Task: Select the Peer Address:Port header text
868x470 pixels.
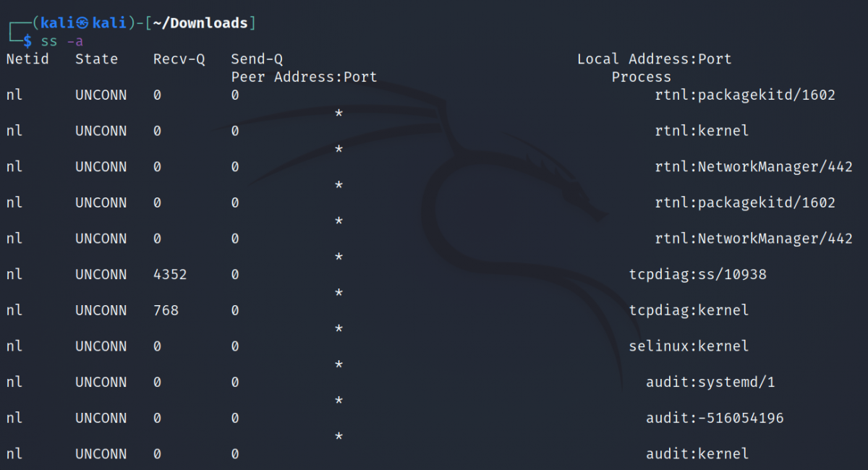Action: [304, 77]
